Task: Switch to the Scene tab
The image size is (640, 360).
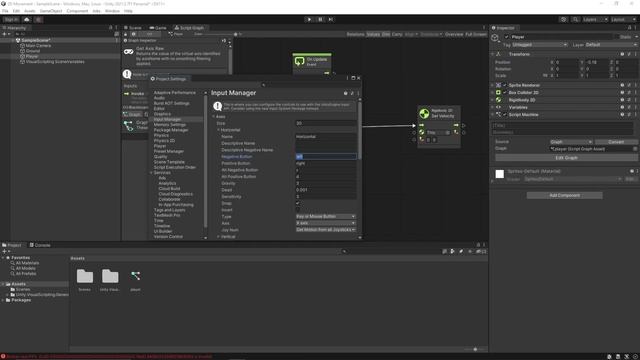Action: pyautogui.click(x=133, y=28)
